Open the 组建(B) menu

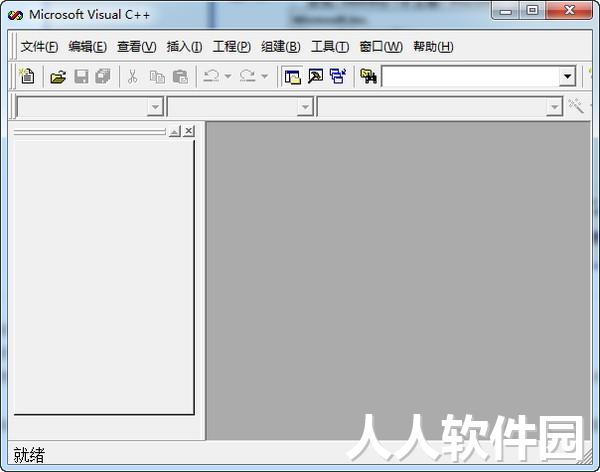281,47
